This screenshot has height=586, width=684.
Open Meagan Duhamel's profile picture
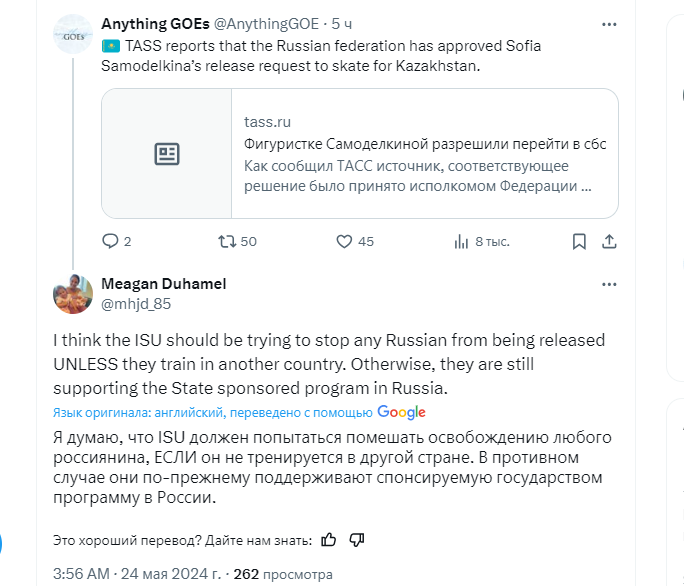click(x=73, y=292)
